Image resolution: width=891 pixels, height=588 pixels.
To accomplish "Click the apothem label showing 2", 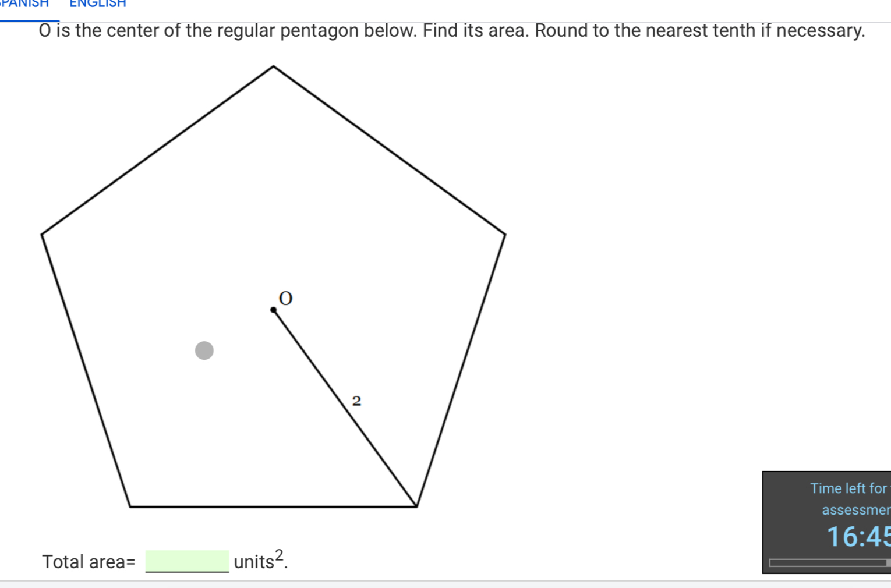I will (356, 399).
